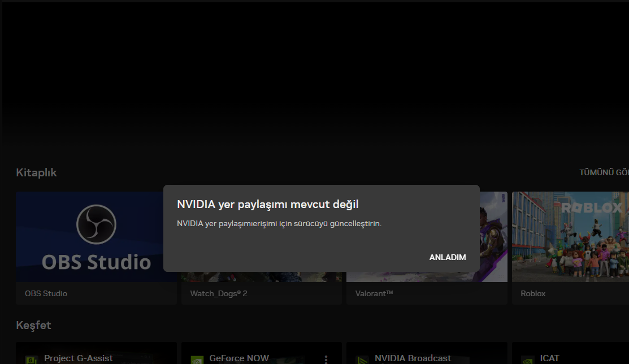Click the Roblox title label
The height and width of the screenshot is (364, 629).
(533, 293)
